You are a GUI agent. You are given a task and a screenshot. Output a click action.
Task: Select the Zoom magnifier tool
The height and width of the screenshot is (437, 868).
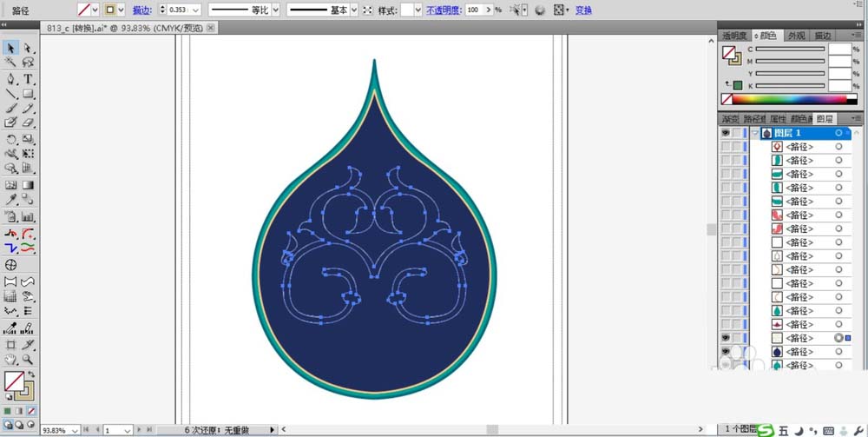coord(28,360)
